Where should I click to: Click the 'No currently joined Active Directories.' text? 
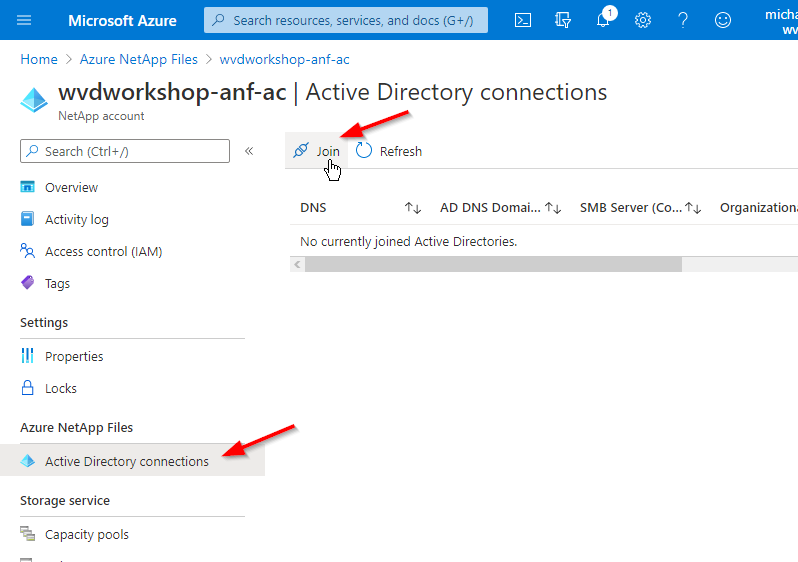click(409, 241)
